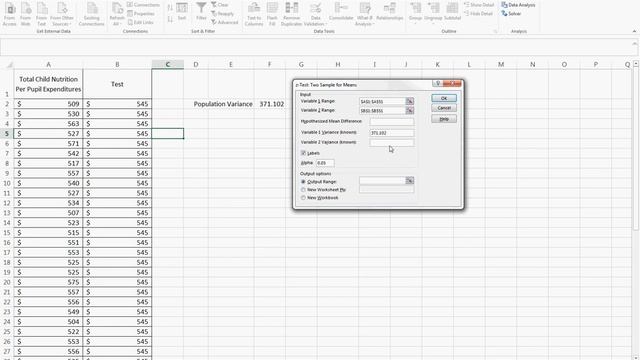Sort Z to A descending icon
This screenshot has width=640, height=360.
170,19
